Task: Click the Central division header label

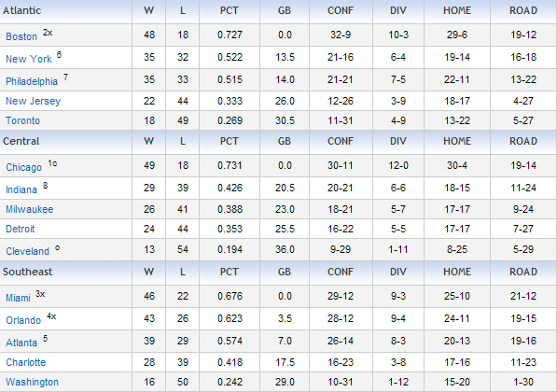Action: point(21,142)
